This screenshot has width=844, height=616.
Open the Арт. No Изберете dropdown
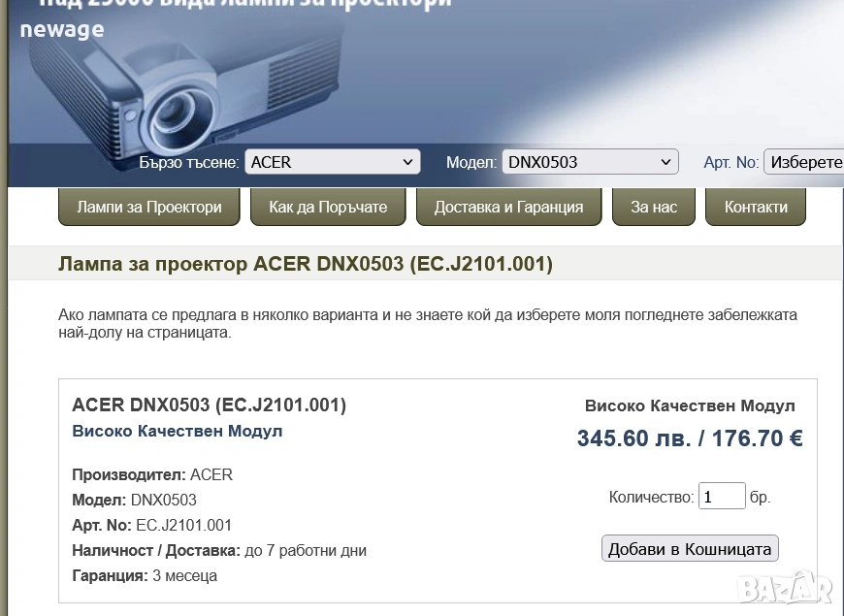point(803,162)
